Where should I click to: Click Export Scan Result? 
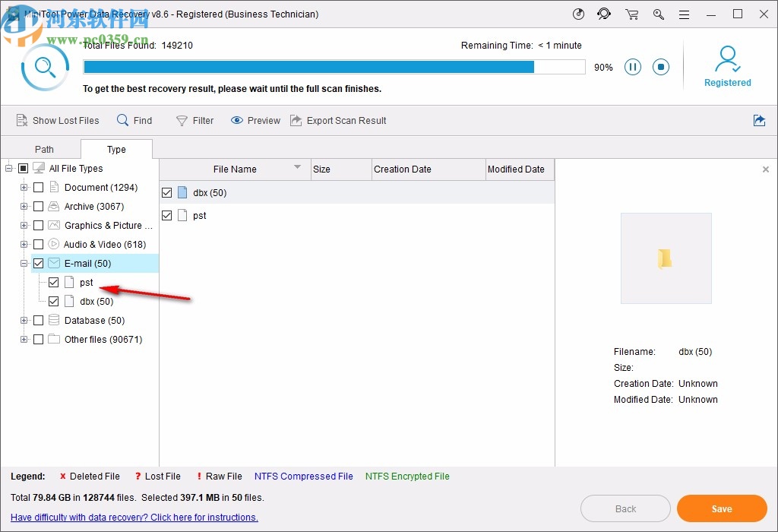click(x=338, y=121)
